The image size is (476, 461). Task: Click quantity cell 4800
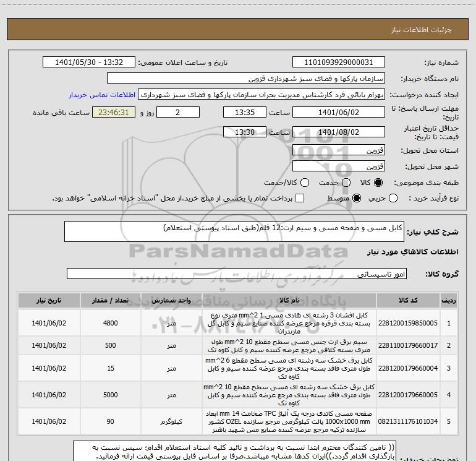coord(111,323)
